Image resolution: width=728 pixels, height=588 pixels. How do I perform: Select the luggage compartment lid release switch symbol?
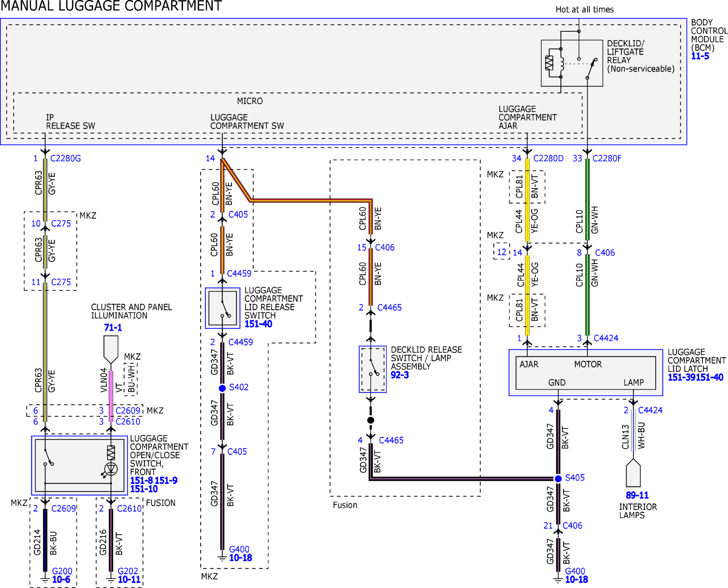[223, 308]
